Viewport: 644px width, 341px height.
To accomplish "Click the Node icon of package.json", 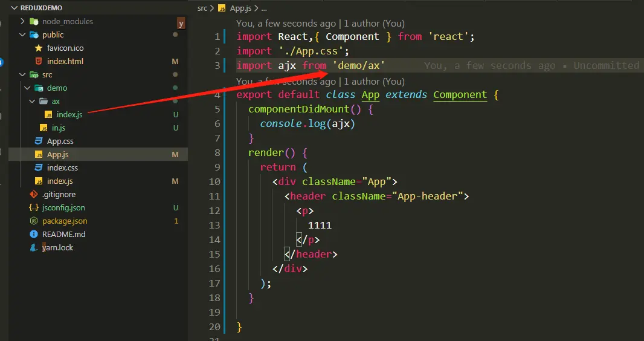I will 34,221.
